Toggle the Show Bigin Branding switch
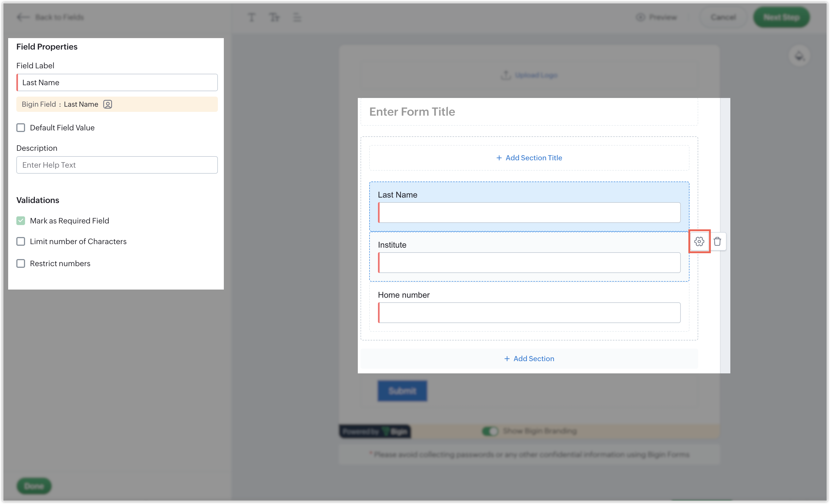The height and width of the screenshot is (504, 830). click(490, 431)
